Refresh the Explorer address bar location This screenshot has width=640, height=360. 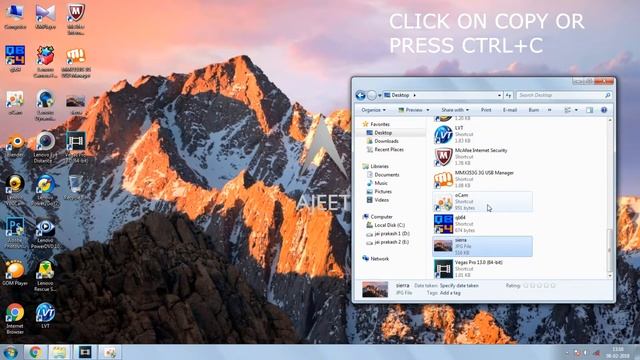click(x=508, y=95)
